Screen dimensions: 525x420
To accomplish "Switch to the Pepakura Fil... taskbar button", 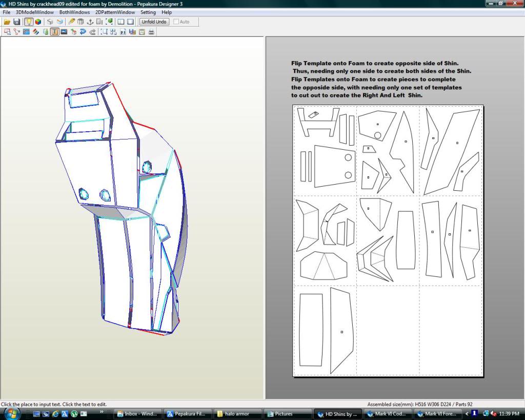I will tap(188, 414).
